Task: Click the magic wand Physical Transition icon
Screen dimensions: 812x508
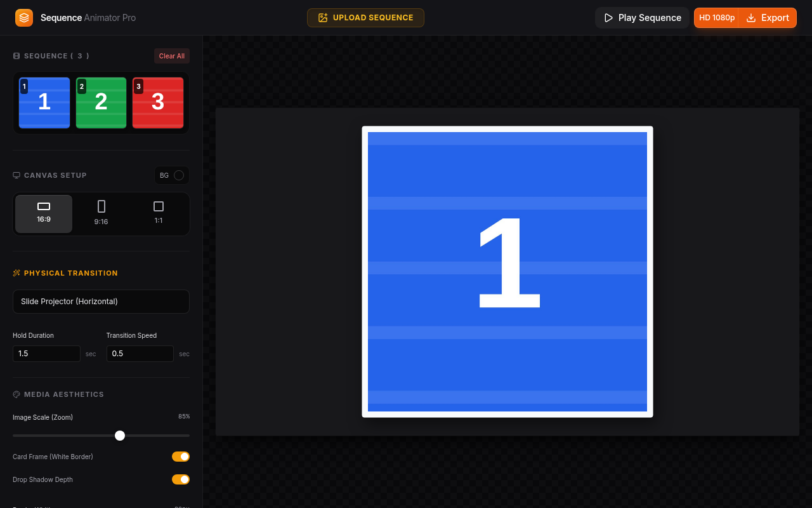Action: point(16,273)
